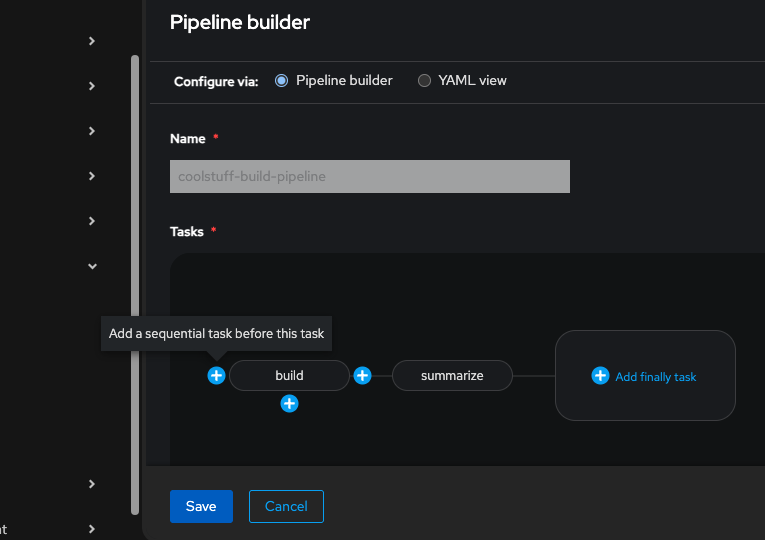Screen dimensions: 765x540
Task: Expand the second sidebar chevron from top
Action: pyautogui.click(x=92, y=86)
